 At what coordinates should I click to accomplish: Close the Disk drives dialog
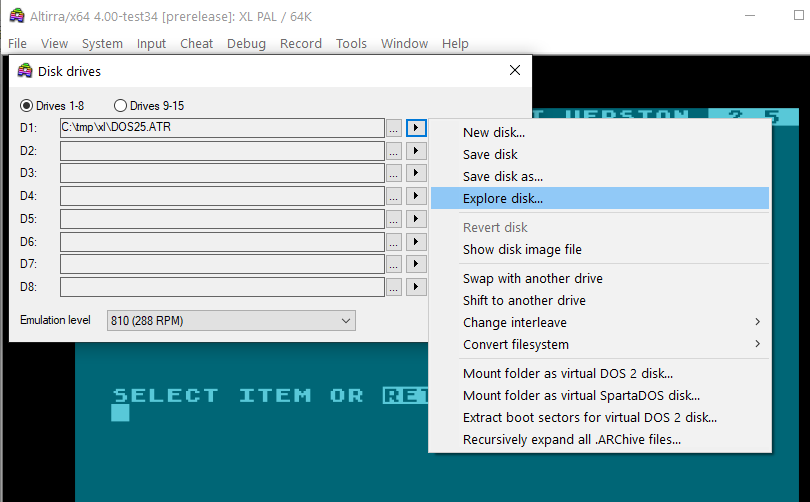[x=515, y=71]
